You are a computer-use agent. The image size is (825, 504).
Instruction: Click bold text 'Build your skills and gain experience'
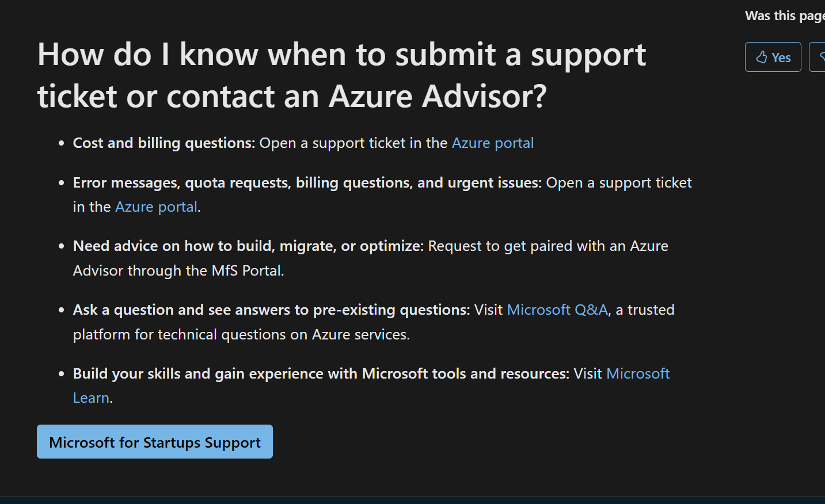click(198, 373)
